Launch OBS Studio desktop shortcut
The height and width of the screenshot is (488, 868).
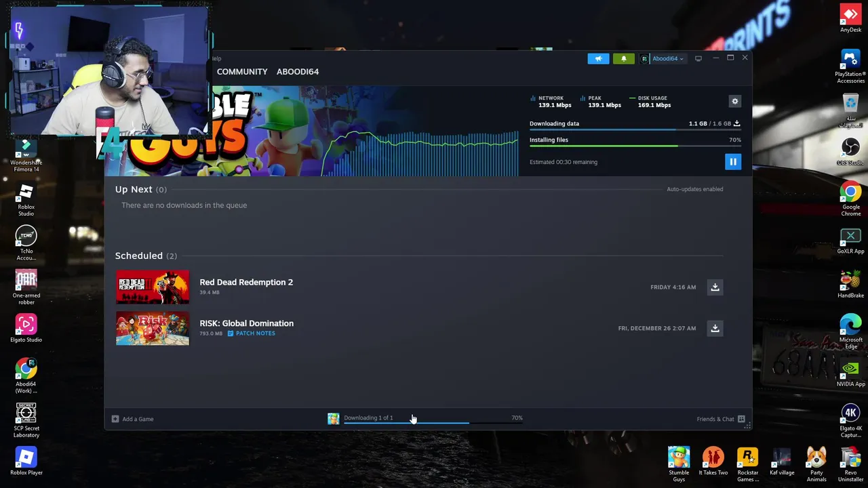click(x=850, y=152)
